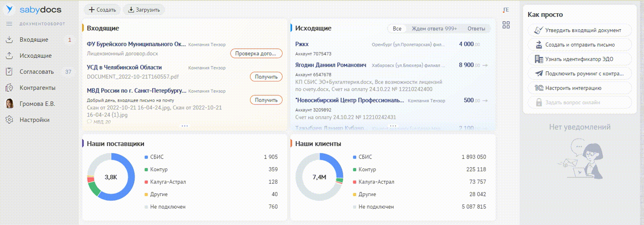Viewport: 644px width, 225px height.
Task: Click the 1C integration icon
Action: [539, 88]
